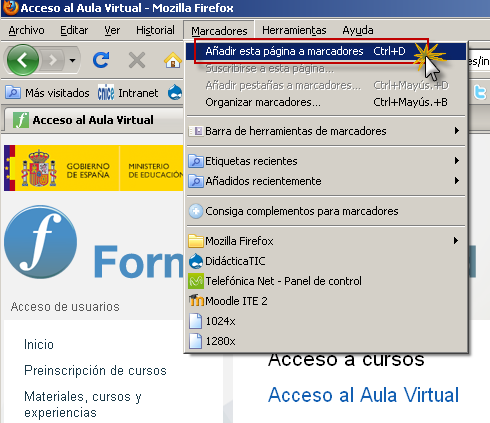Open the 1280x bookmark
The width and height of the screenshot is (490, 423).
pos(326,341)
